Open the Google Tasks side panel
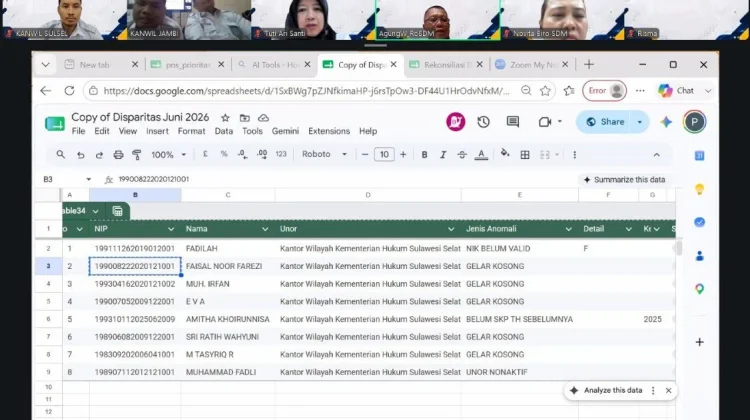This screenshot has width=750, height=420. tap(699, 222)
